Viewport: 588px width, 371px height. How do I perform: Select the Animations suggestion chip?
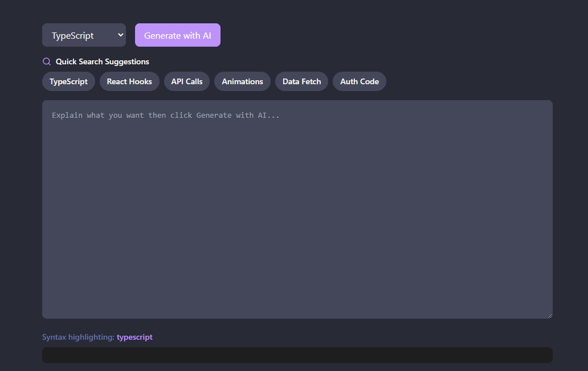click(x=242, y=81)
